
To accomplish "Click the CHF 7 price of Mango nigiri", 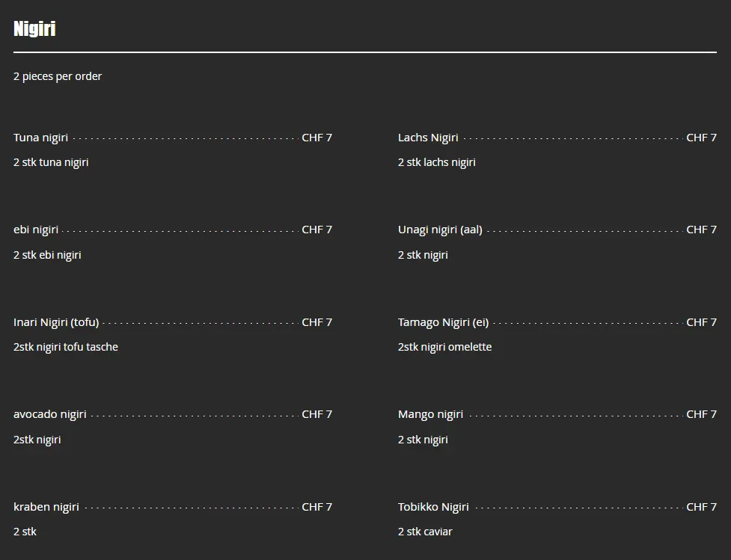I will tap(701, 414).
